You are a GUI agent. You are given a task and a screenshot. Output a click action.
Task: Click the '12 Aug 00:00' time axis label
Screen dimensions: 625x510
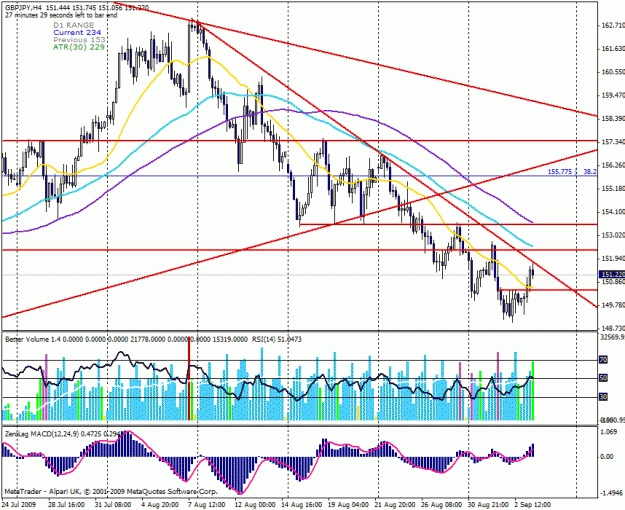point(255,505)
